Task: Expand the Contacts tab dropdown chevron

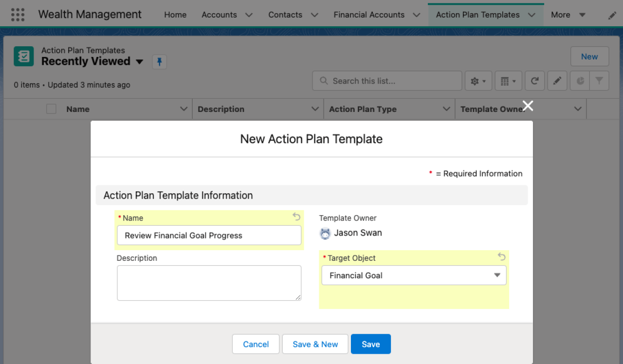Action: click(314, 15)
